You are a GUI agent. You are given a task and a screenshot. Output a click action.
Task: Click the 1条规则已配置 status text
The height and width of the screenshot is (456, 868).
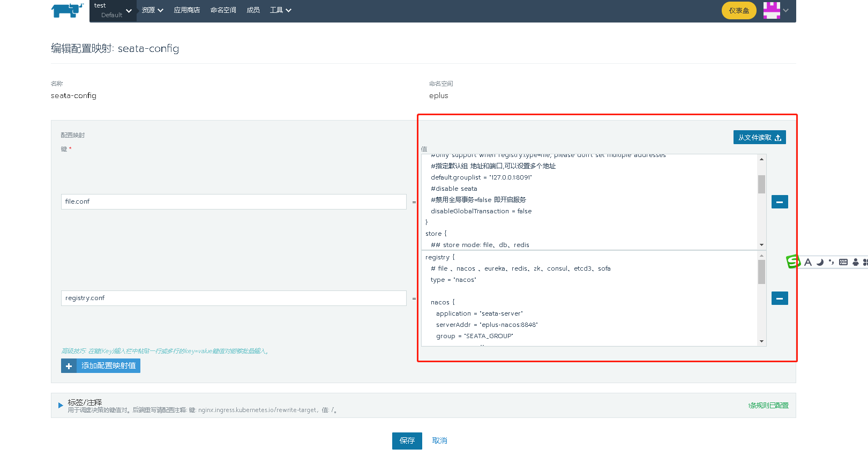click(768, 406)
